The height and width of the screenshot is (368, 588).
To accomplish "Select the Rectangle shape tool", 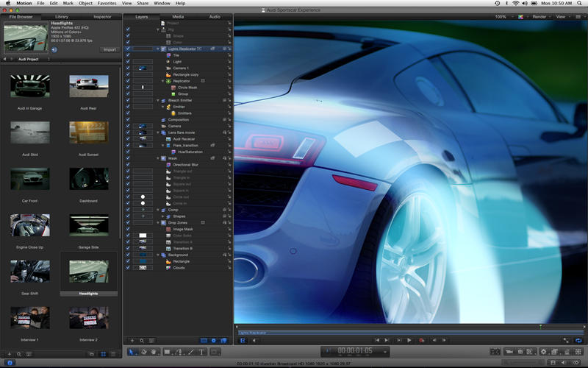I will (x=168, y=353).
